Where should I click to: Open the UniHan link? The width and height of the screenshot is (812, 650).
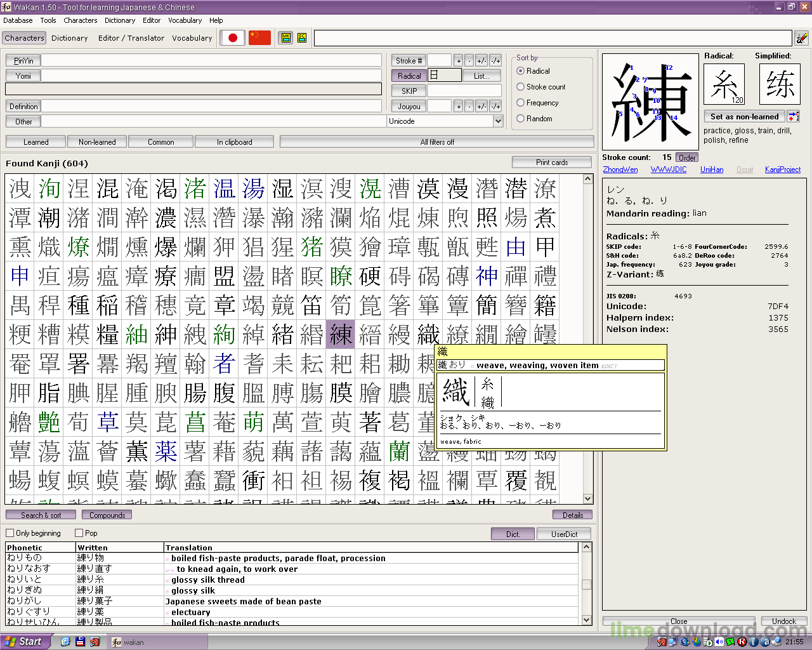pos(712,169)
